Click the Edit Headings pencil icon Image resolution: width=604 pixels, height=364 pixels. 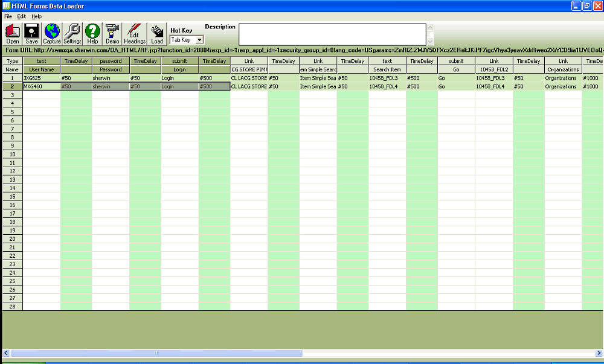coord(135,34)
